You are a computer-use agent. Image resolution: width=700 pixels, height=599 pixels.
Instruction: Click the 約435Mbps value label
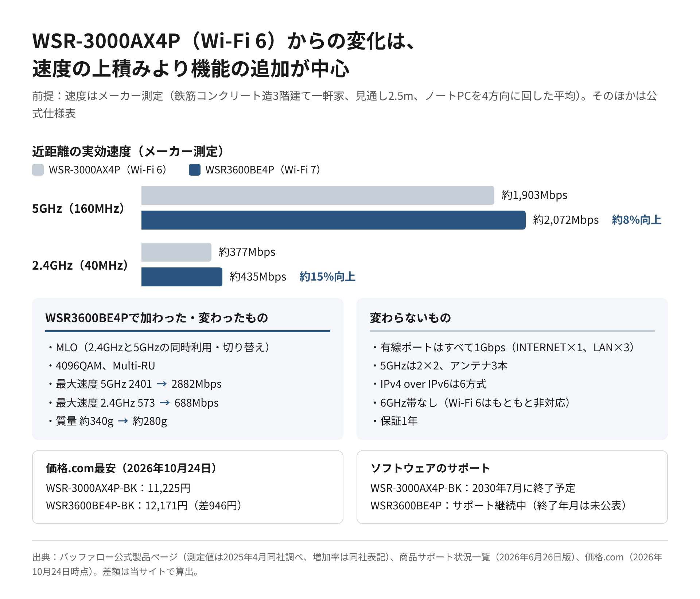pos(258,277)
